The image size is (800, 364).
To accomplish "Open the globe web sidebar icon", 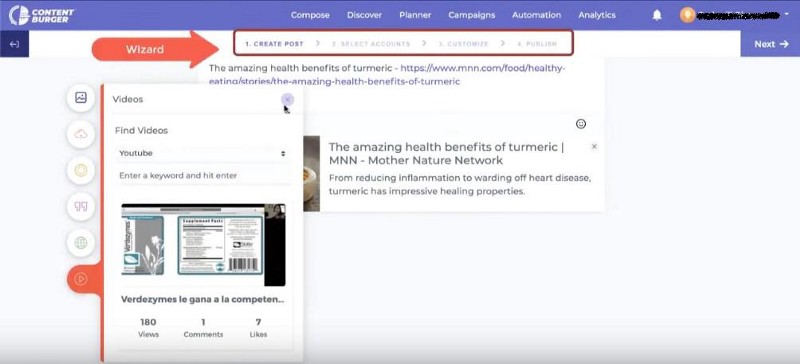I will tap(81, 242).
